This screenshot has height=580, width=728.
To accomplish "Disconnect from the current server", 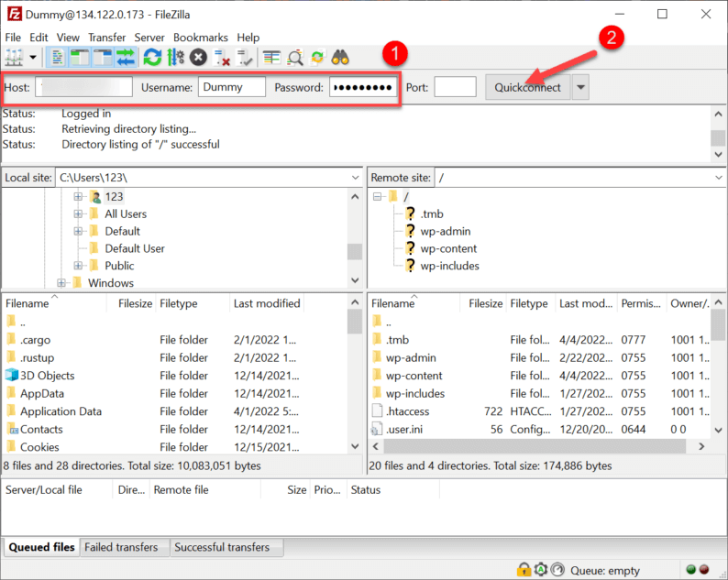I will 222,58.
